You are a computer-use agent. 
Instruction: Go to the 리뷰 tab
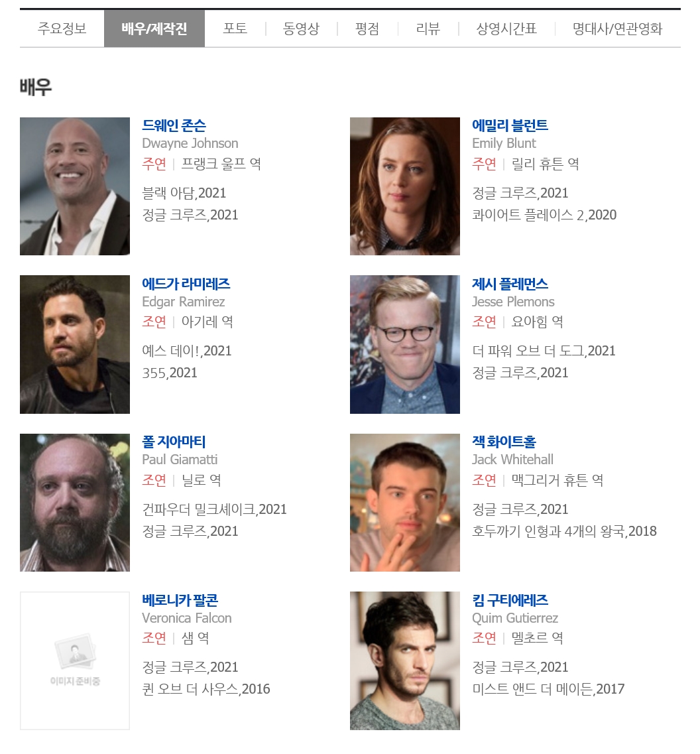[x=428, y=29]
